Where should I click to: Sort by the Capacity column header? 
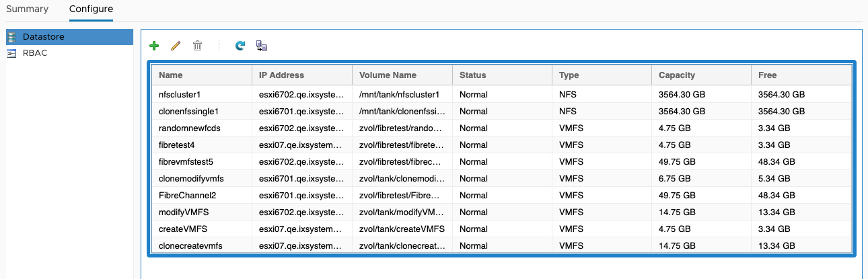point(676,75)
